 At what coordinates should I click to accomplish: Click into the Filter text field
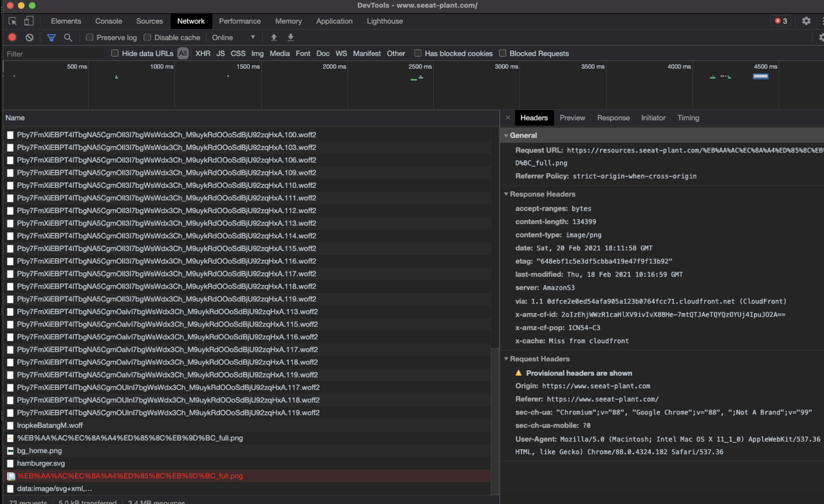[x=55, y=54]
